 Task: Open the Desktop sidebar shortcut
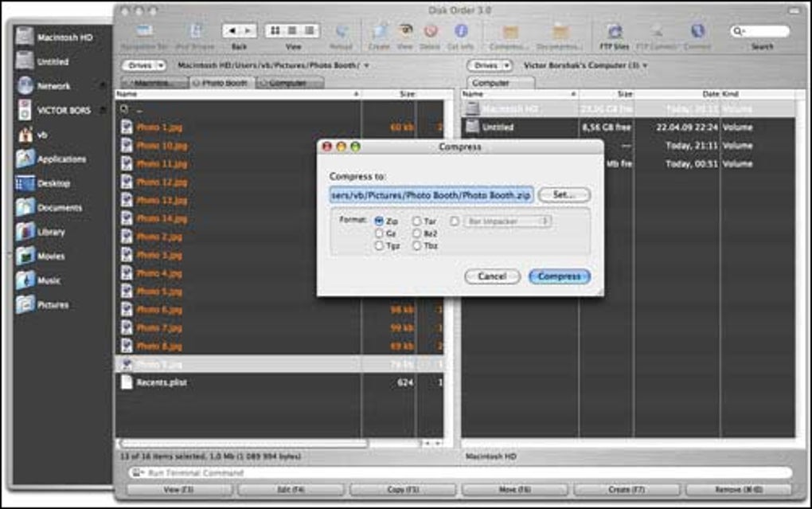pos(43,183)
